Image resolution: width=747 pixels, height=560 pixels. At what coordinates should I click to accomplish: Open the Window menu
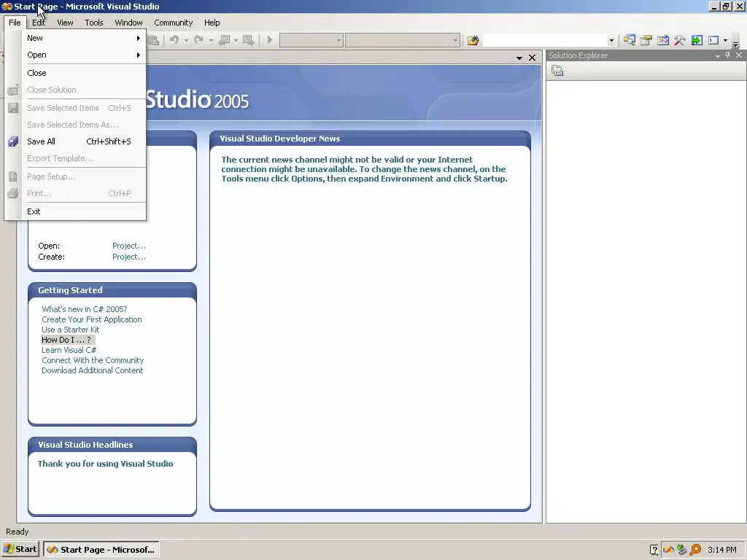pyautogui.click(x=128, y=23)
